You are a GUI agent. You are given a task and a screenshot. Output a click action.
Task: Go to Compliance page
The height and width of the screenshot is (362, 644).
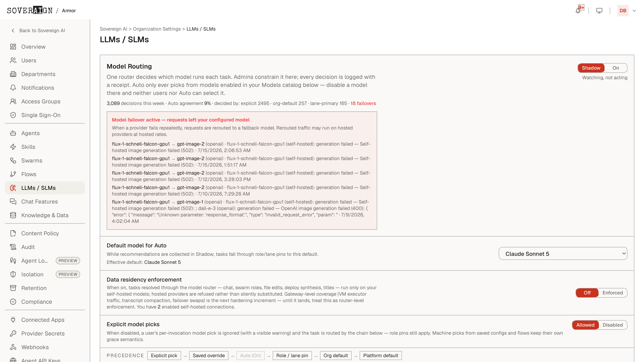45,302
